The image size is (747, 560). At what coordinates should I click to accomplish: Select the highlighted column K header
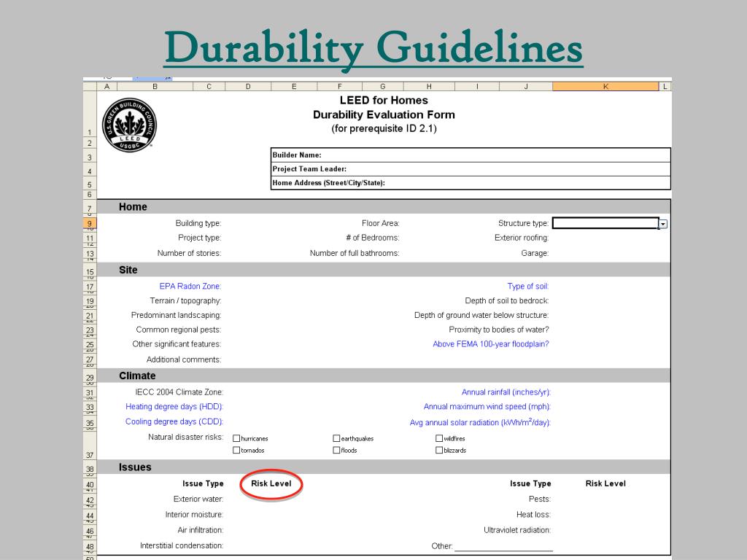[605, 86]
